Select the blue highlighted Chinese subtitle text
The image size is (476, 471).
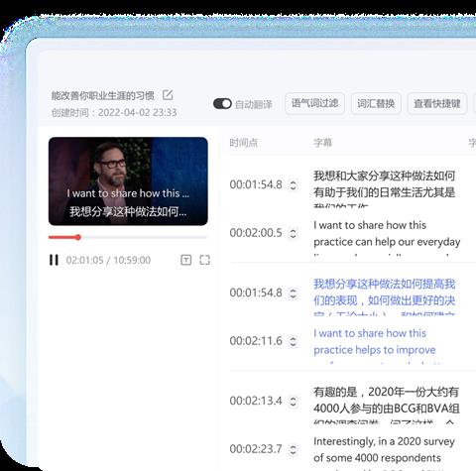[x=385, y=296]
